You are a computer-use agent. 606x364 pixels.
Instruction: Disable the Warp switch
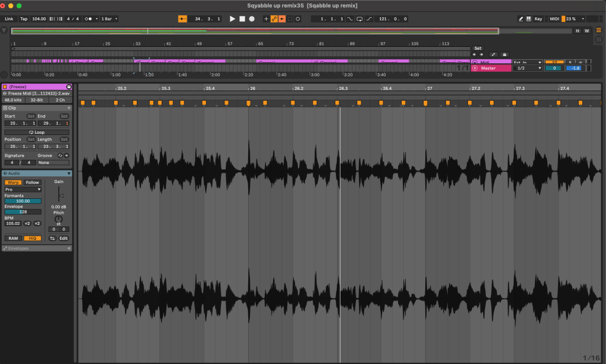(x=13, y=182)
